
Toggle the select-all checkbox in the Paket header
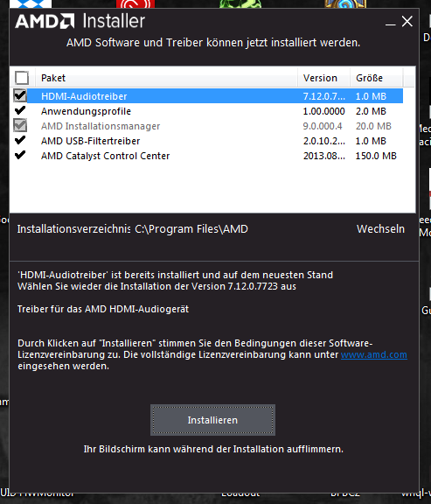coord(22,78)
